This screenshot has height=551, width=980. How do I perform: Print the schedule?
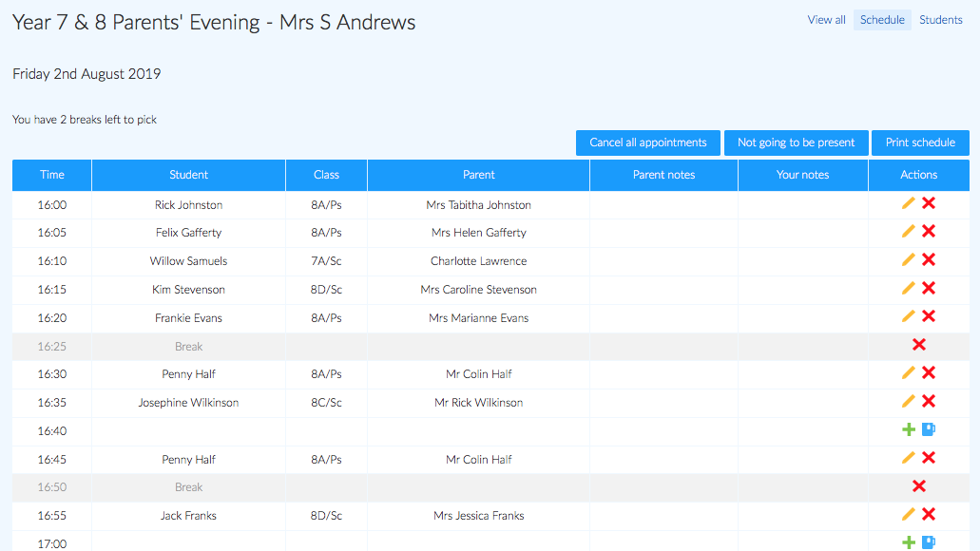[x=920, y=142]
